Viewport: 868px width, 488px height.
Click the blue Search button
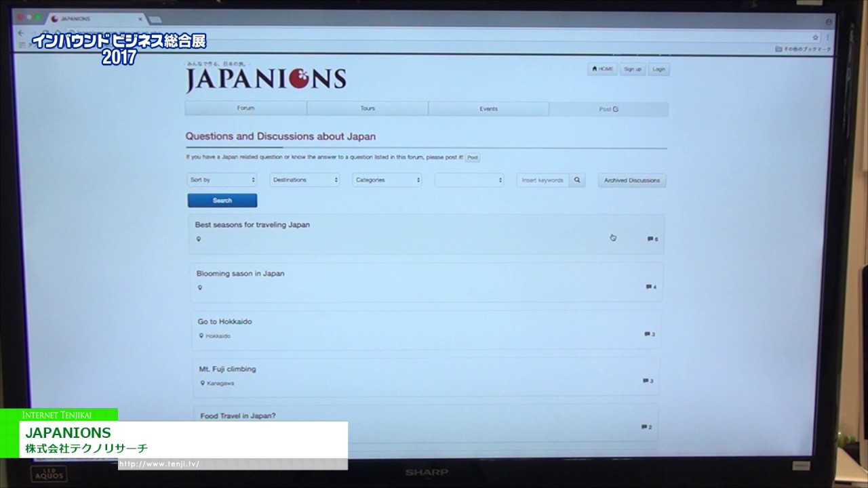[222, 201]
